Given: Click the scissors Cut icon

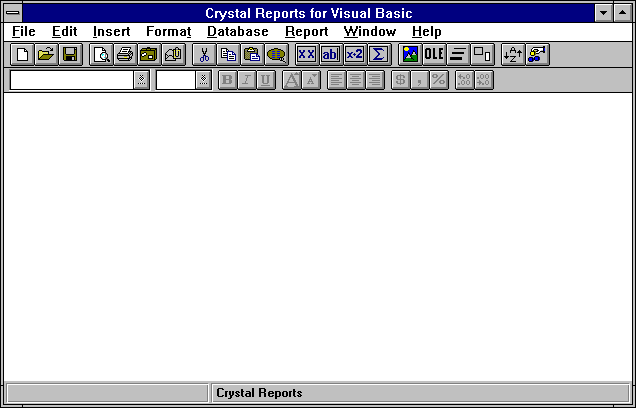Looking at the screenshot, I should coord(204,54).
